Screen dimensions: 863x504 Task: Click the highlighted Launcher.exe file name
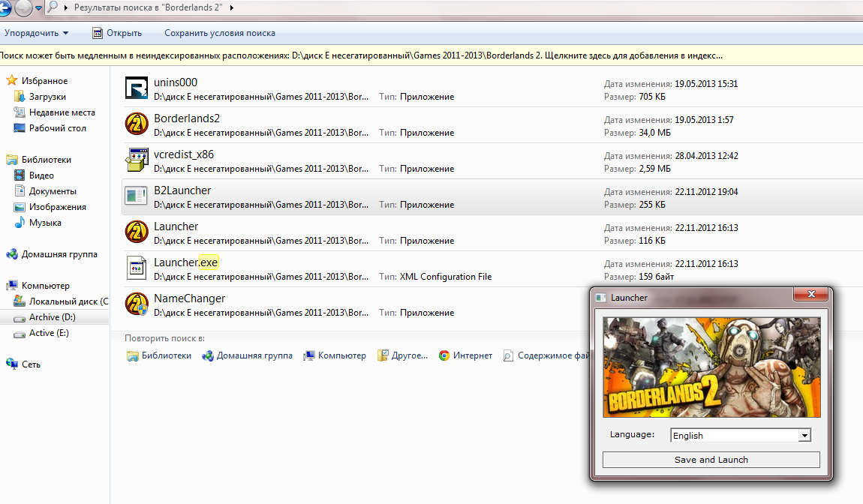coord(186,262)
